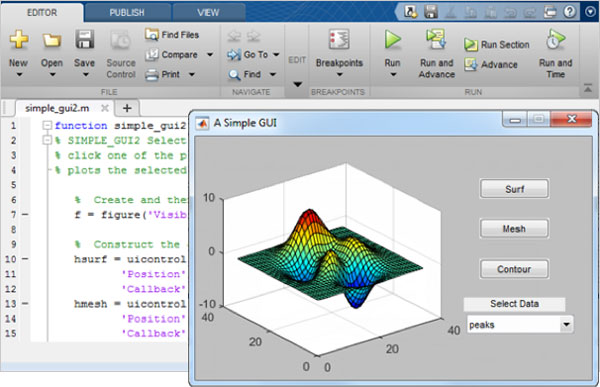This screenshot has height=387, width=600.
Task: Click the Find magnifier icon
Action: 234,75
